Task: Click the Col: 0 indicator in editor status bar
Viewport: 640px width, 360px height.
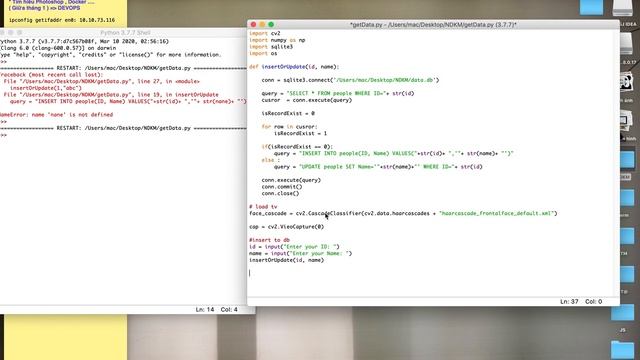Action: (x=593, y=302)
